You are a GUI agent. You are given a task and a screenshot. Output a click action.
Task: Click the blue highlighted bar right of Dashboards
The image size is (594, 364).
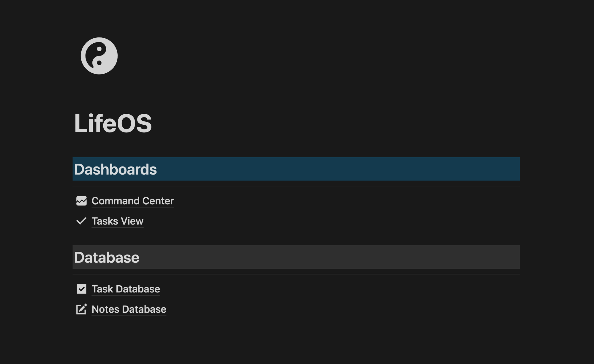[338, 169]
